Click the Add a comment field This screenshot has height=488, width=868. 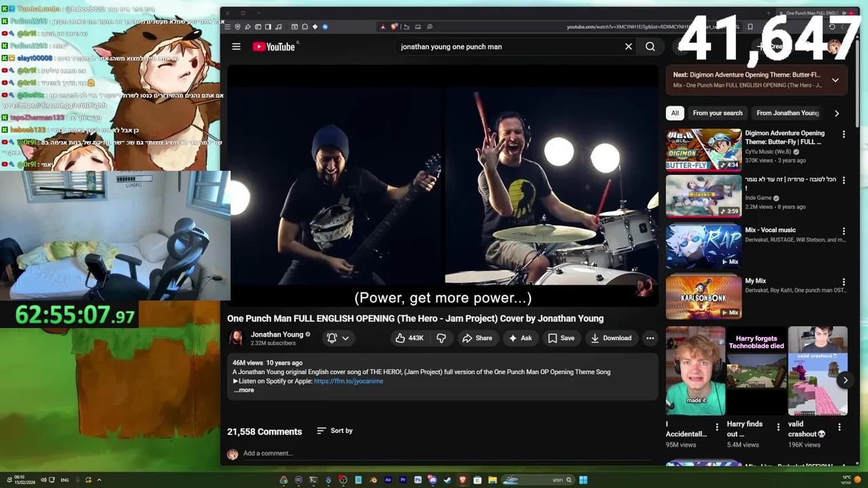tap(448, 453)
